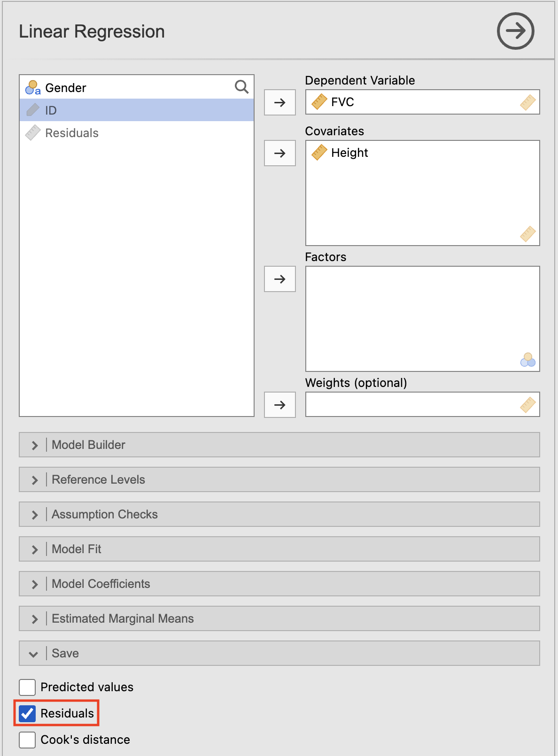Select the ID variable in list
The image size is (558, 756).
coord(51,110)
